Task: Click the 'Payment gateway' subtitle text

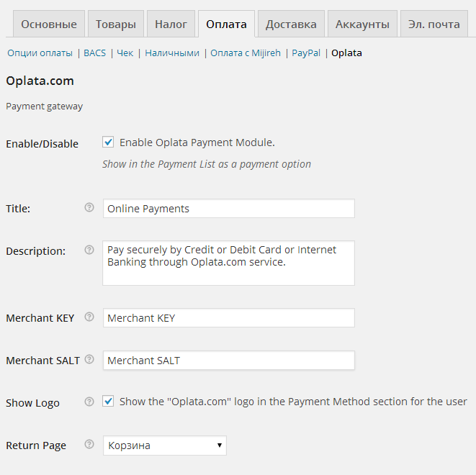Action: [45, 107]
